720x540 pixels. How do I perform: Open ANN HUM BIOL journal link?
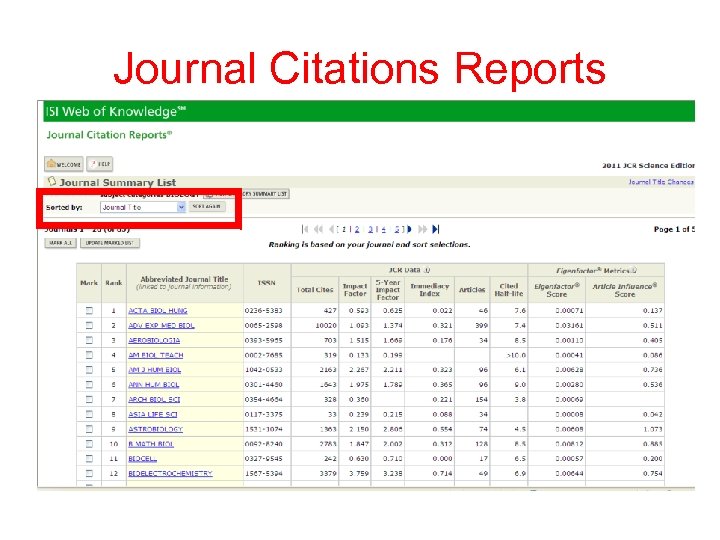(153, 384)
